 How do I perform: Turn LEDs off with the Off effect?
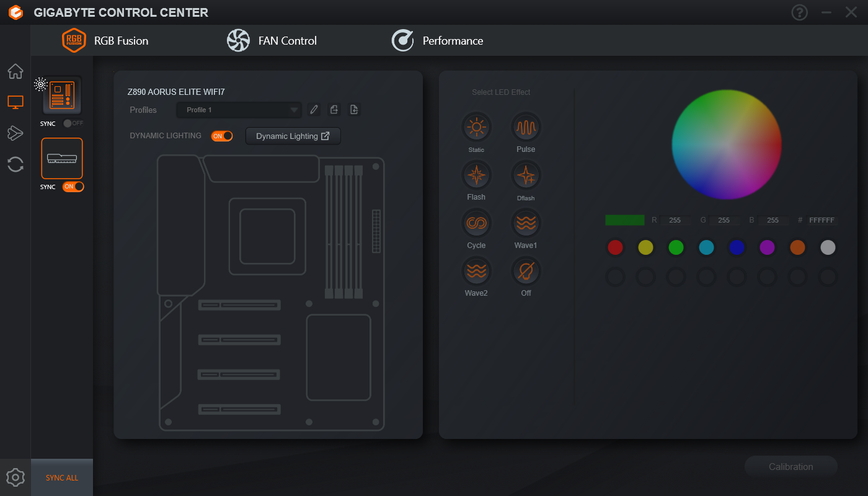click(526, 271)
